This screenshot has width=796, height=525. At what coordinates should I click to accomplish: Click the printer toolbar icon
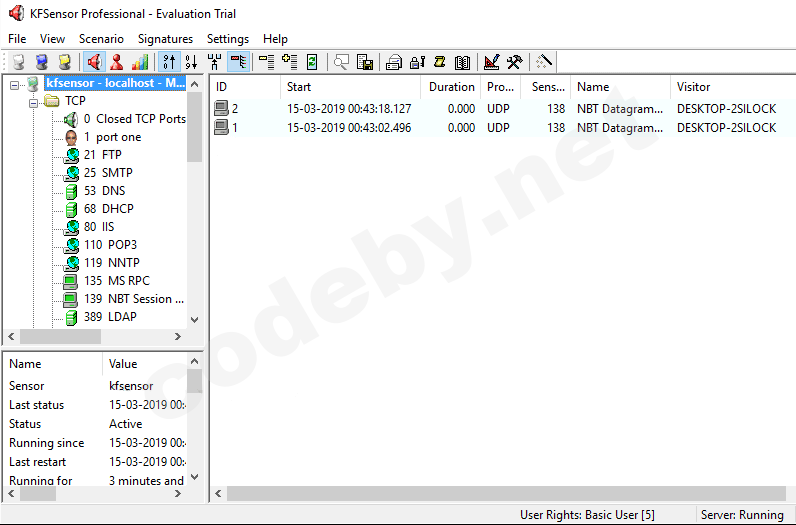pyautogui.click(x=394, y=62)
